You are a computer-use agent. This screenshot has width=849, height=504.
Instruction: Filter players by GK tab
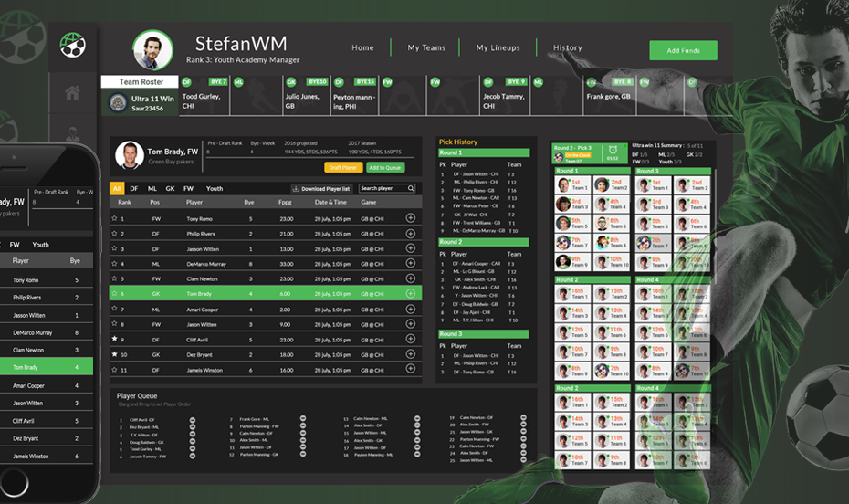[170, 188]
